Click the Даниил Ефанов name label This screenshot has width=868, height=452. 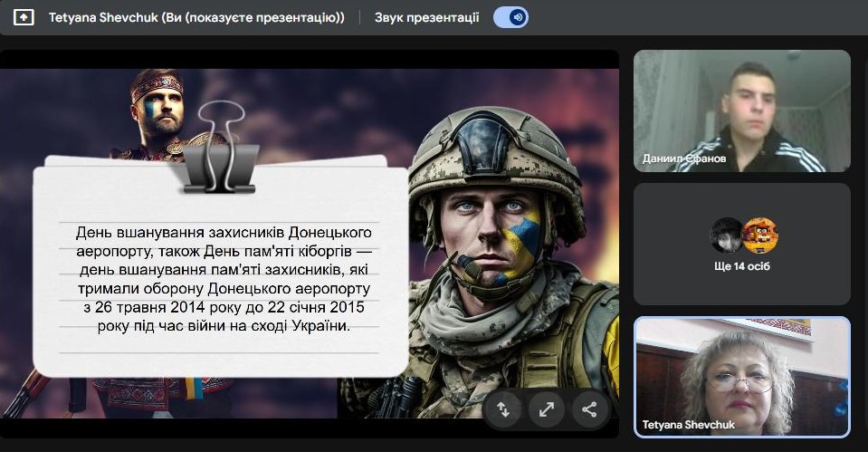[684, 159]
